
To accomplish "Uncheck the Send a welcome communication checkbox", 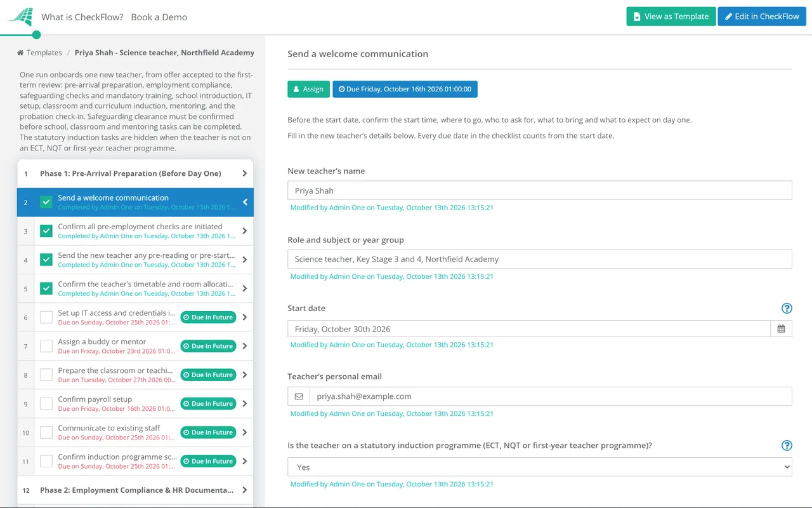I will tap(46, 202).
